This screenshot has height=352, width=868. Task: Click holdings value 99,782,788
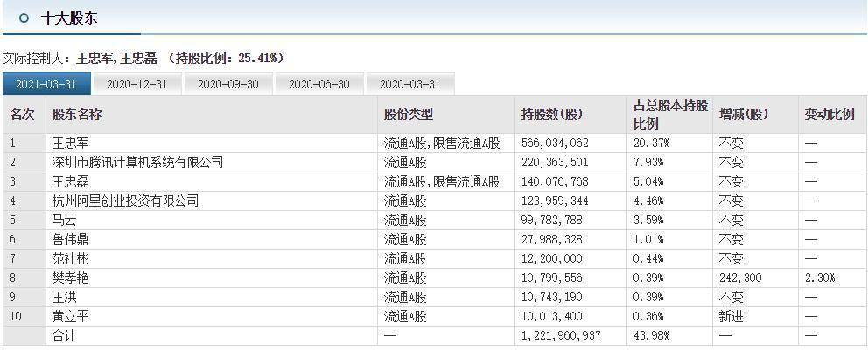(x=552, y=220)
